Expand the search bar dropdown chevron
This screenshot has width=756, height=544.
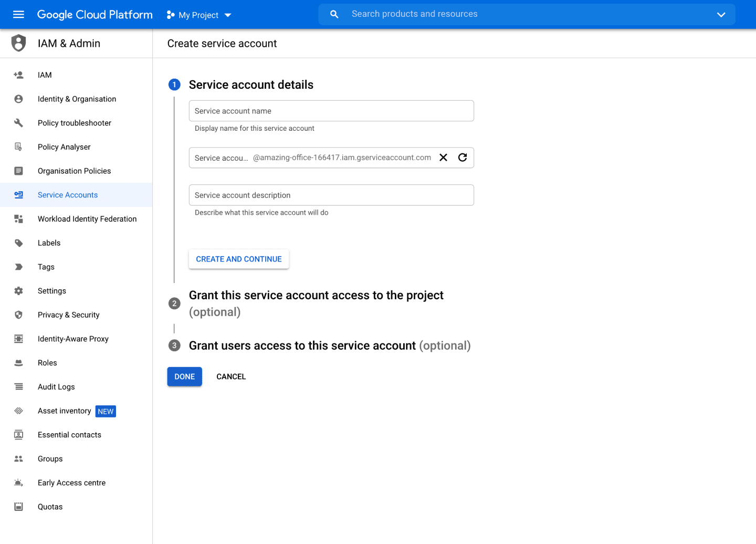pyautogui.click(x=721, y=15)
